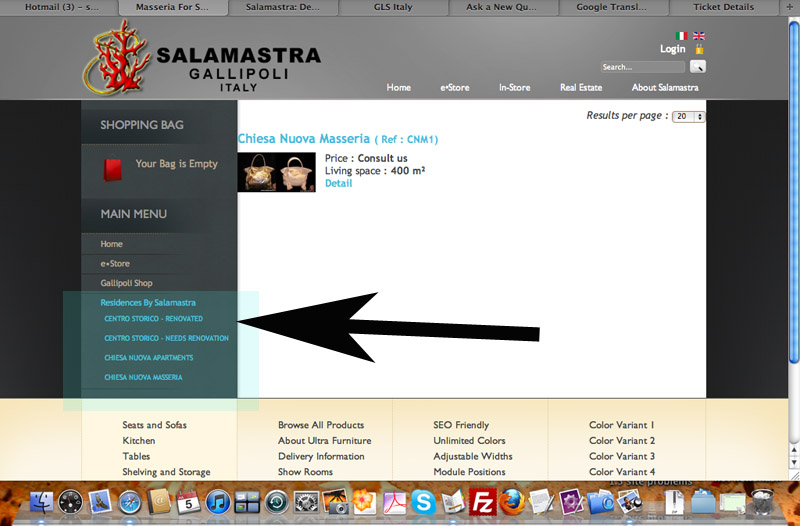Click the red shopping bag icon
This screenshot has height=526, width=800.
pos(113,169)
